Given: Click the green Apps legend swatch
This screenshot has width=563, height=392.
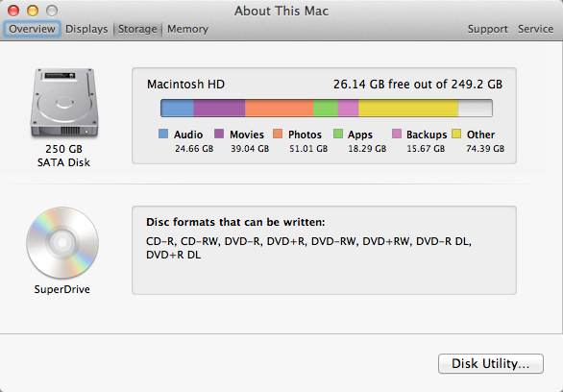Looking at the screenshot, I should 338,134.
